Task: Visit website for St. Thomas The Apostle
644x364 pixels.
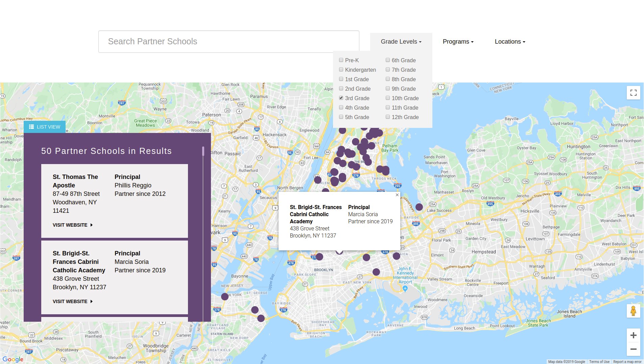Action: click(x=72, y=225)
